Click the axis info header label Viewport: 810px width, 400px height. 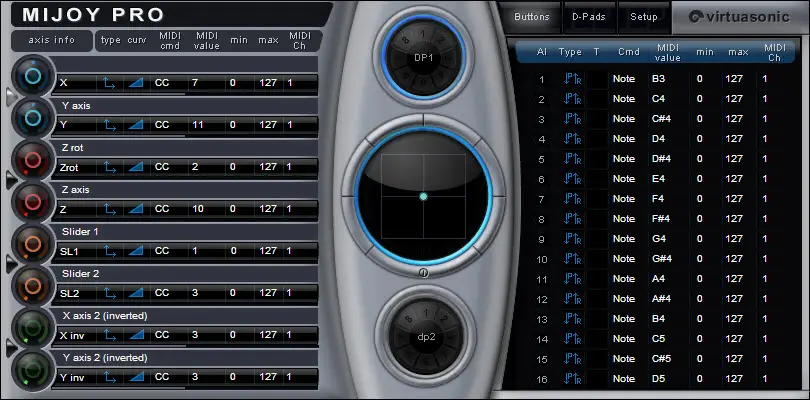coord(52,40)
